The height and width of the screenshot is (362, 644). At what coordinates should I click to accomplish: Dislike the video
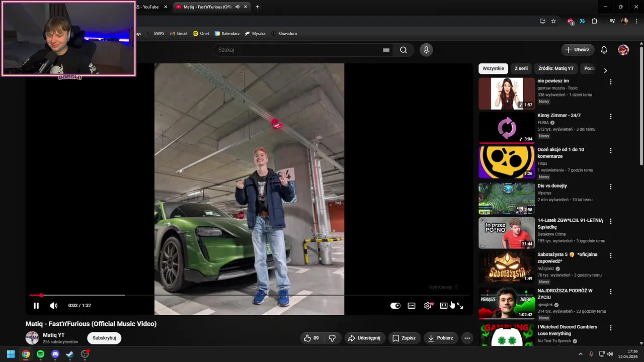[332, 338]
